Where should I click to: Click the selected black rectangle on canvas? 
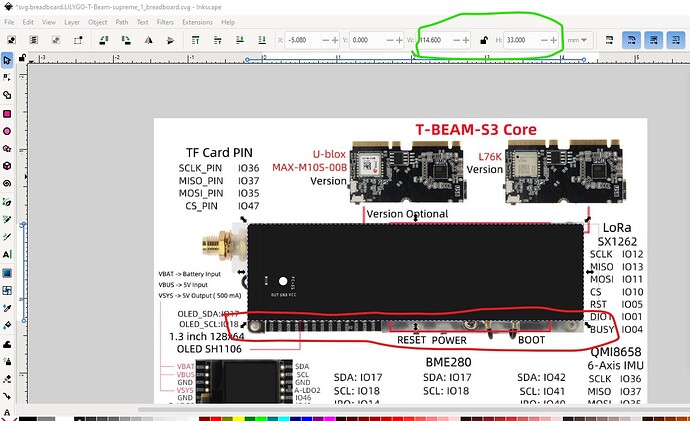click(x=415, y=272)
